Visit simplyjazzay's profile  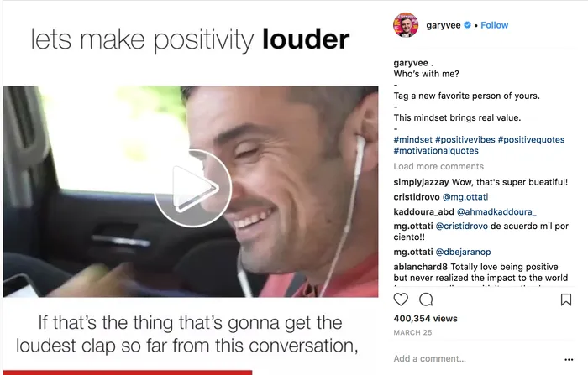point(421,182)
